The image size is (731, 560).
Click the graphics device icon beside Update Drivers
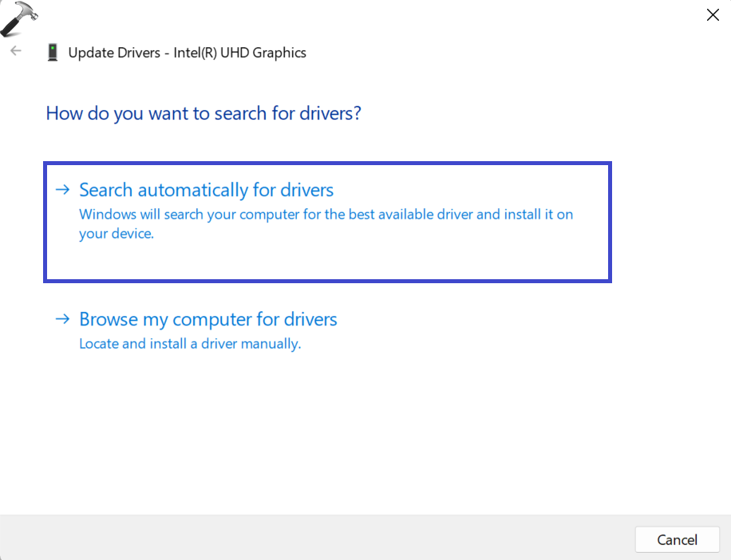(x=53, y=53)
